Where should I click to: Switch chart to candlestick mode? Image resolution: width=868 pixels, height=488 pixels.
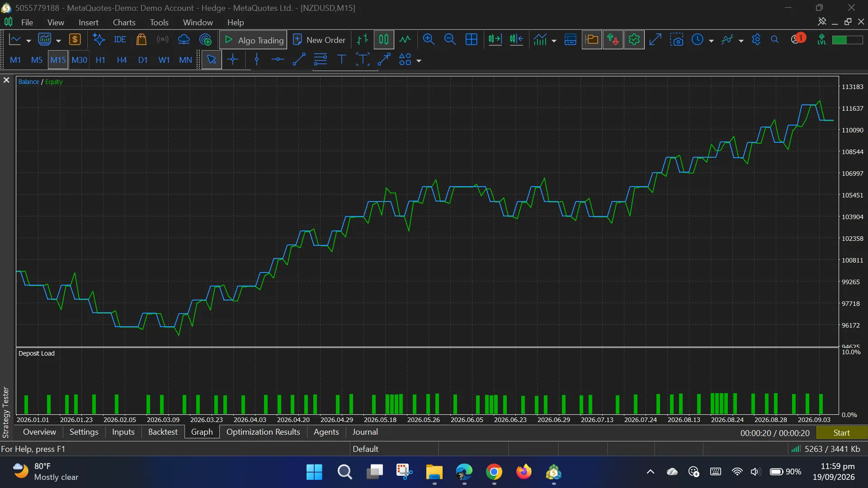point(384,40)
